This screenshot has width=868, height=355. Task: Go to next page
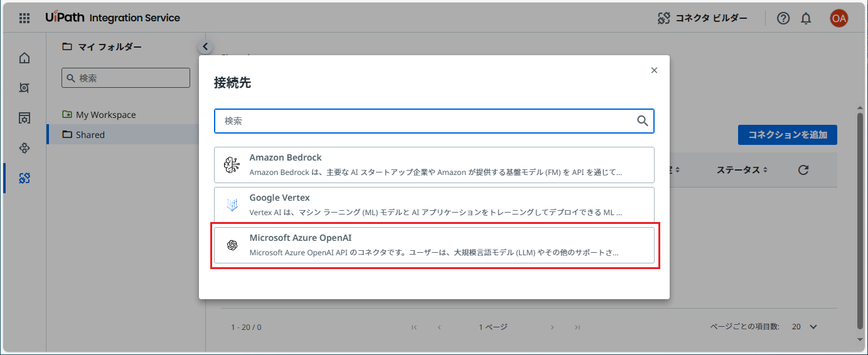point(552,327)
